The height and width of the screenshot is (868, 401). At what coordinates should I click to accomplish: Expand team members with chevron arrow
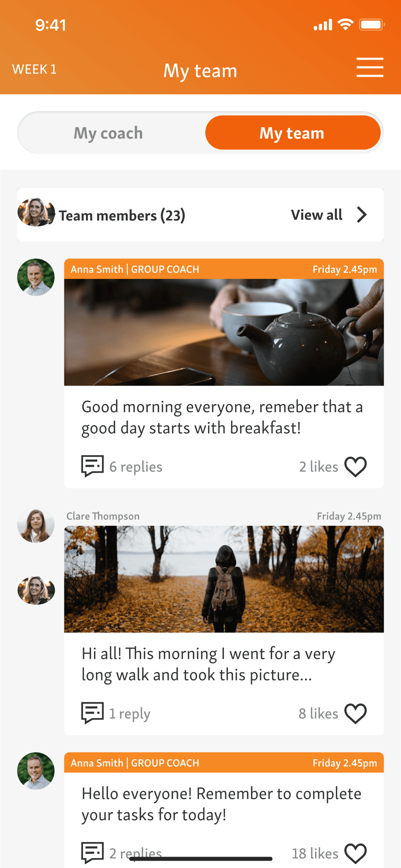pyautogui.click(x=362, y=215)
